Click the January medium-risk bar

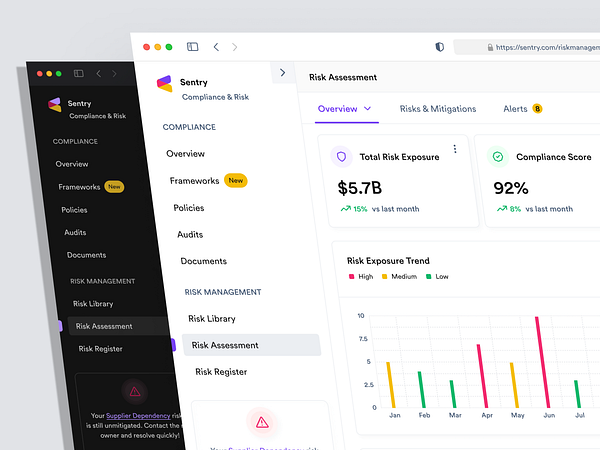[391, 385]
